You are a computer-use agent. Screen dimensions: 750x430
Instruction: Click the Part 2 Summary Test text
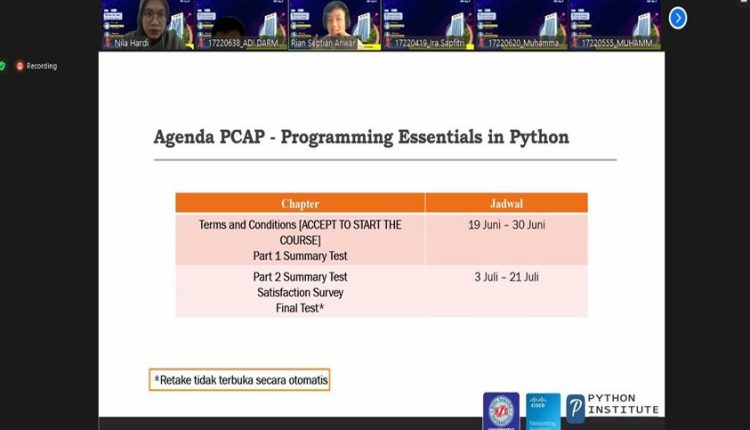tap(300, 277)
